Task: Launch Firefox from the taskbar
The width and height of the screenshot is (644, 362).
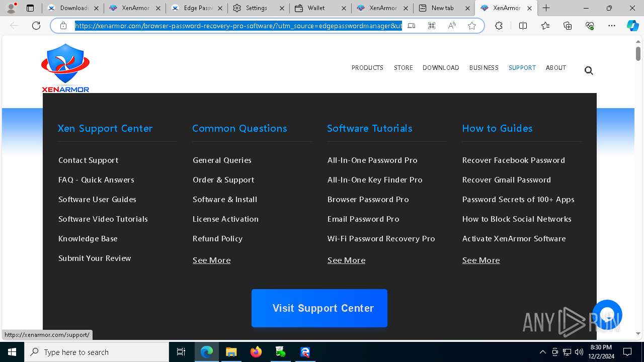Action: tap(256, 352)
